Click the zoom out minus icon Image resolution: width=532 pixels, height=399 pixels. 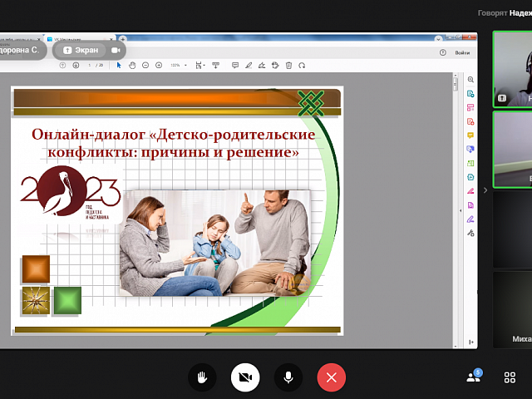point(145,65)
